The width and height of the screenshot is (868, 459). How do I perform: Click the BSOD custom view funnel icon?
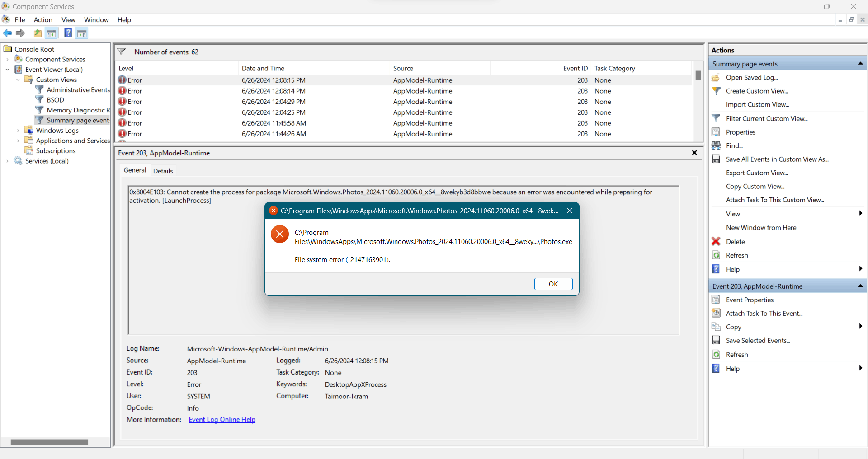pyautogui.click(x=40, y=100)
